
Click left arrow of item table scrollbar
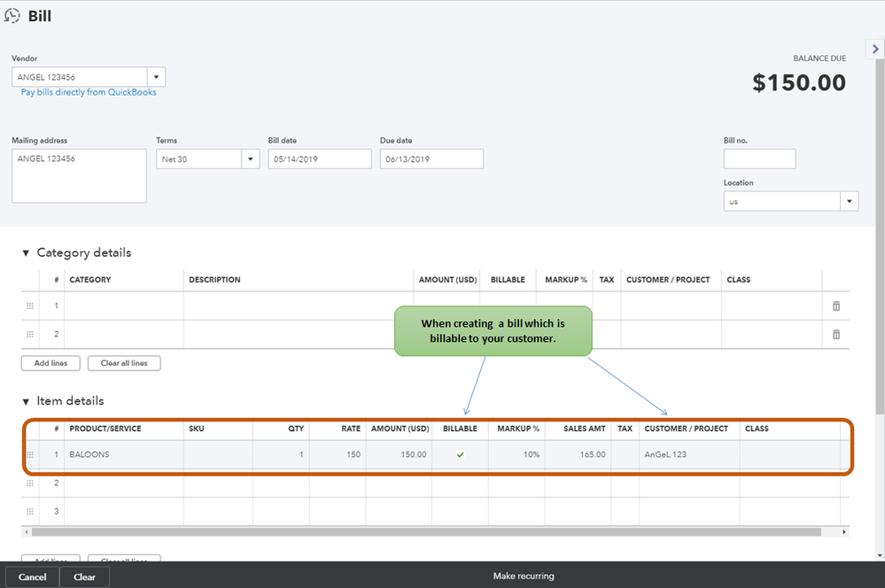(26, 532)
